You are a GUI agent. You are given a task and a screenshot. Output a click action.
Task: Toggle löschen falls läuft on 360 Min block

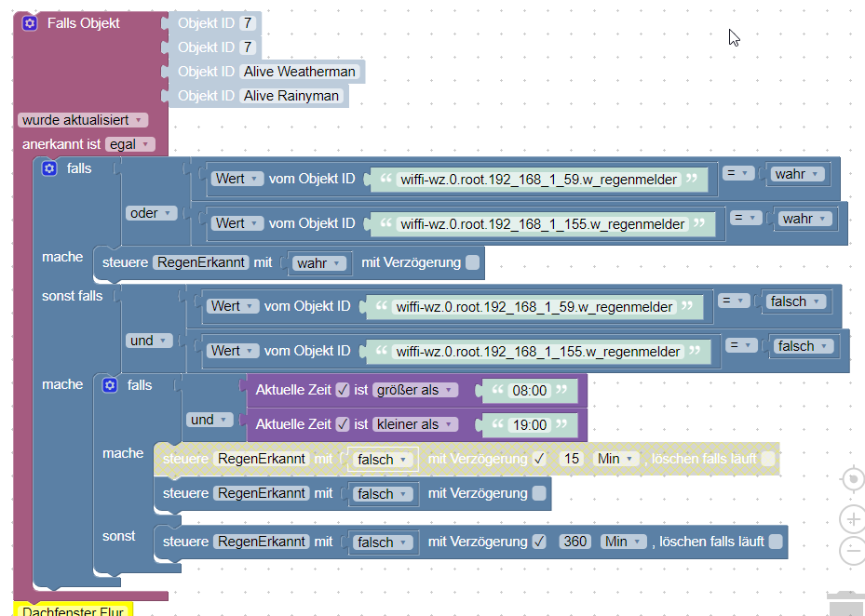[776, 542]
